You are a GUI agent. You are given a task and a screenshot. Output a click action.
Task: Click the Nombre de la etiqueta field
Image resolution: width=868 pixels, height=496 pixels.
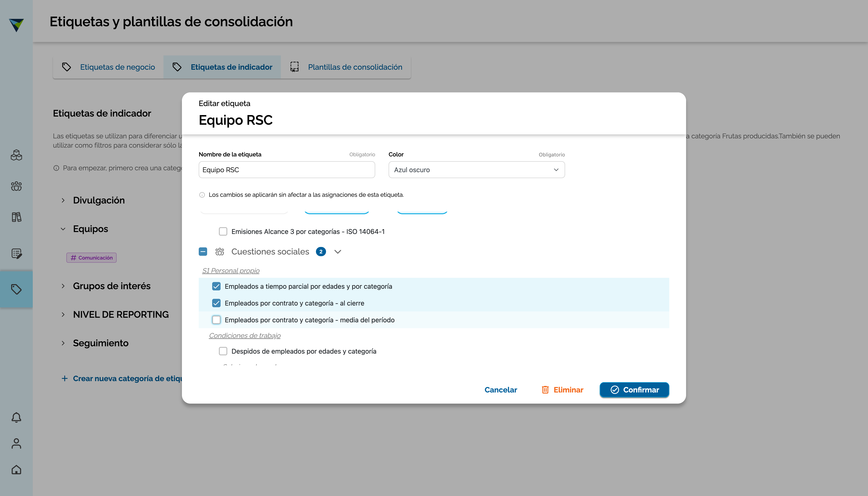click(287, 170)
